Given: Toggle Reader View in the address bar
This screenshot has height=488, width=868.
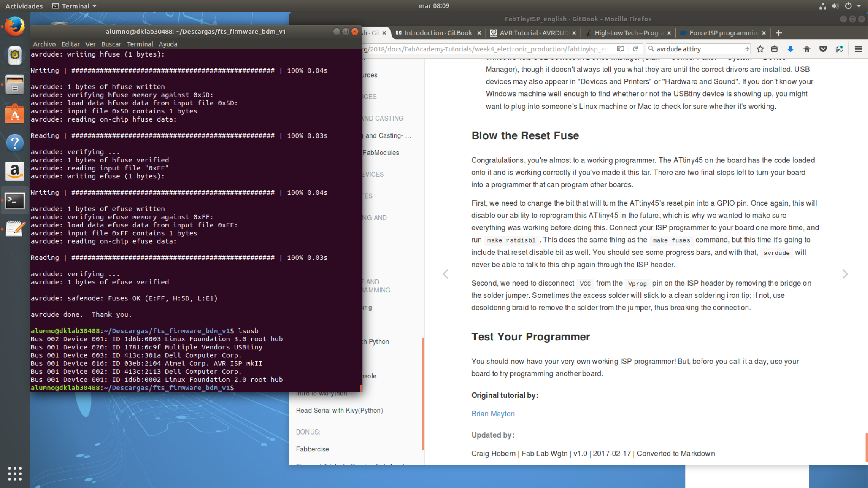Looking at the screenshot, I should pyautogui.click(x=621, y=49).
